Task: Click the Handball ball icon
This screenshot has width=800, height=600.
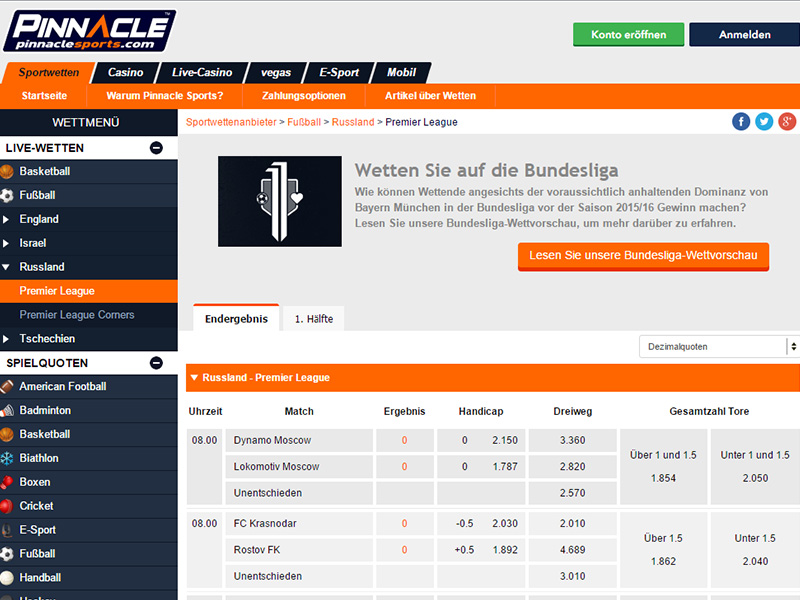Action: click(x=7, y=578)
